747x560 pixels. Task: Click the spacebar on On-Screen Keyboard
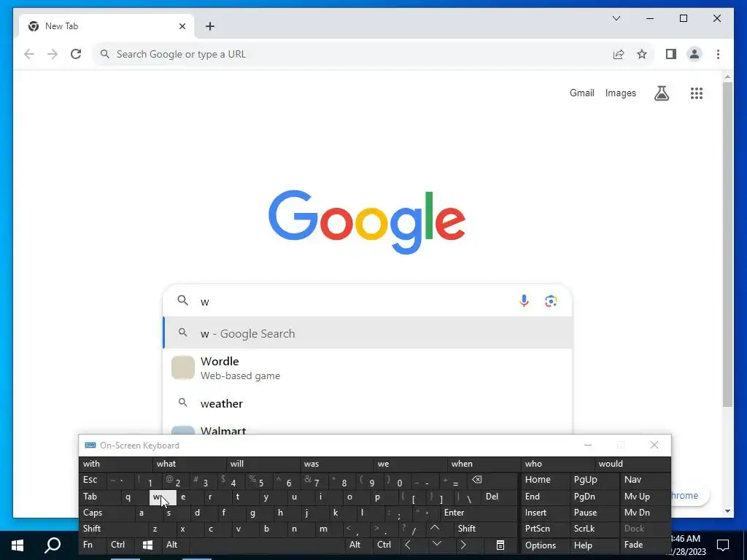(267, 545)
